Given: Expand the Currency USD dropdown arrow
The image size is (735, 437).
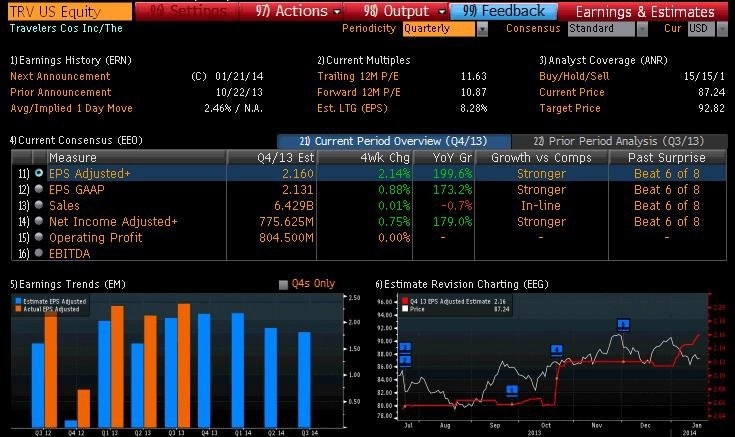Looking at the screenshot, I should (722, 29).
